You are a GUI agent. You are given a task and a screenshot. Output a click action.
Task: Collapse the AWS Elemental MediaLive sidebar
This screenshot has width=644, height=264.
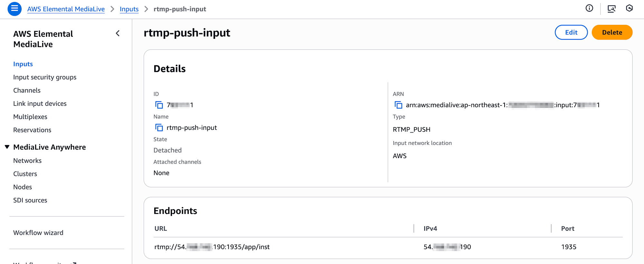point(118,34)
